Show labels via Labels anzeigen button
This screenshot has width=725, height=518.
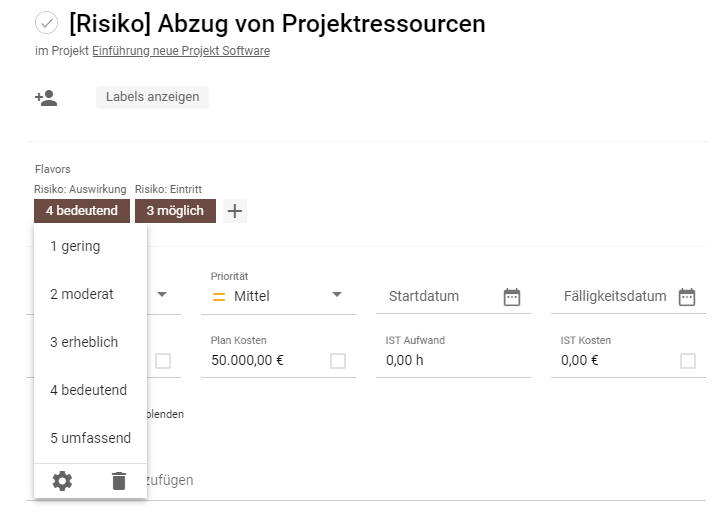point(153,97)
